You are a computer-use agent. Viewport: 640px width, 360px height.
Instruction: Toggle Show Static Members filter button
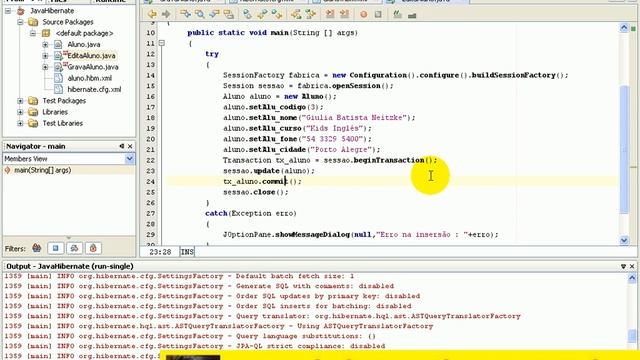[x=74, y=248]
